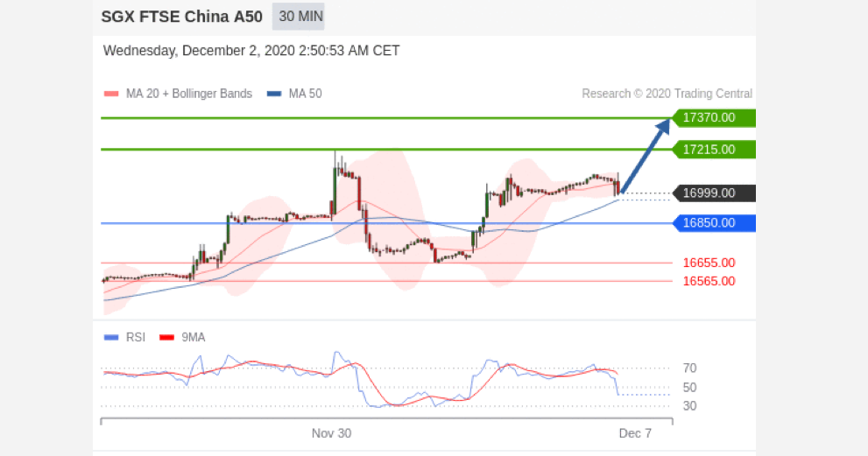Click the SGX FTSE China A50 title
Viewport: 868px width, 456px height.
(181, 17)
